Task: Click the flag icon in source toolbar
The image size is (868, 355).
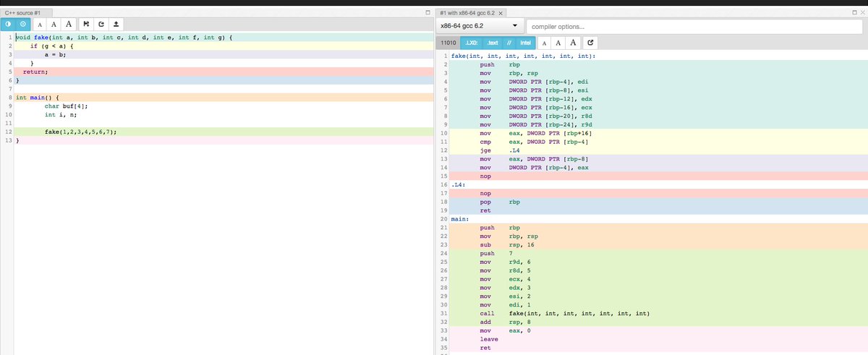Action: 87,25
